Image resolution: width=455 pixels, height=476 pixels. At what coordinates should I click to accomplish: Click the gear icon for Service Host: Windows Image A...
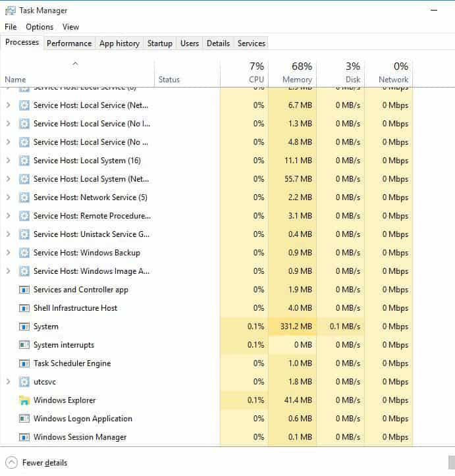pyautogui.click(x=24, y=271)
